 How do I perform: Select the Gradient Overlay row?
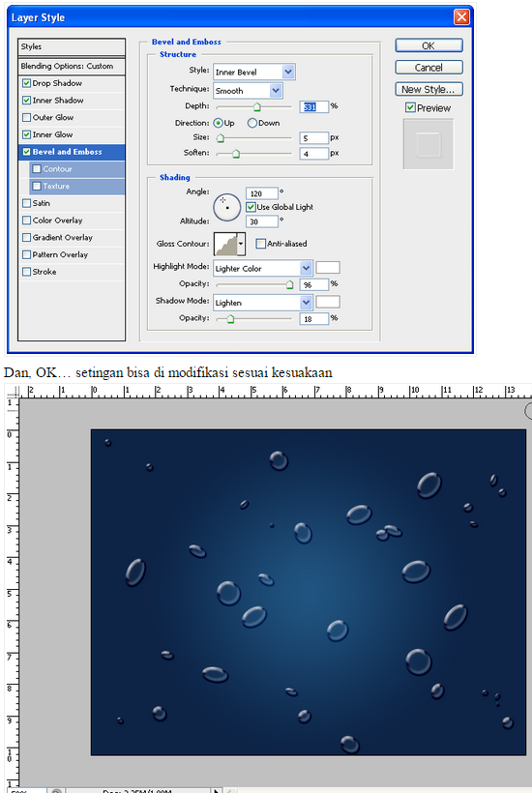(72, 238)
